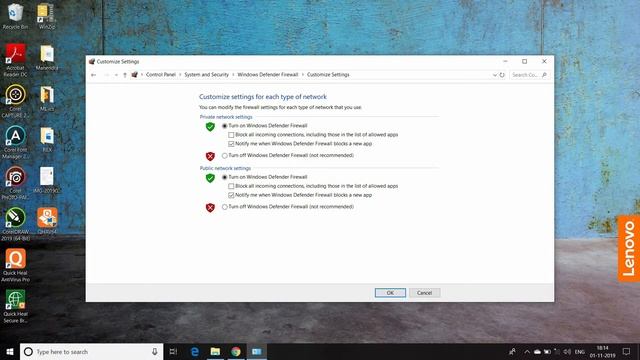Open Quick Heal AntiVirus Pro shortcut
The height and width of the screenshot is (360, 640).
click(16, 265)
